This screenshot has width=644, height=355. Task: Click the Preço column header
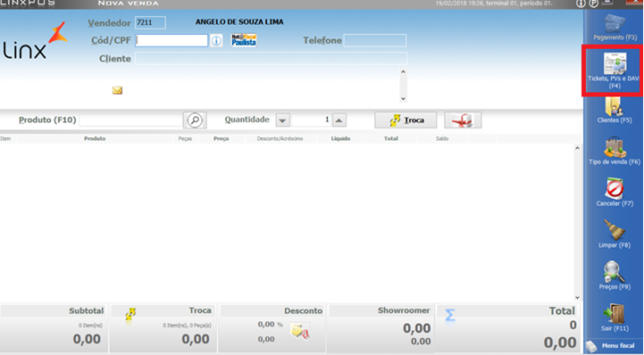222,138
